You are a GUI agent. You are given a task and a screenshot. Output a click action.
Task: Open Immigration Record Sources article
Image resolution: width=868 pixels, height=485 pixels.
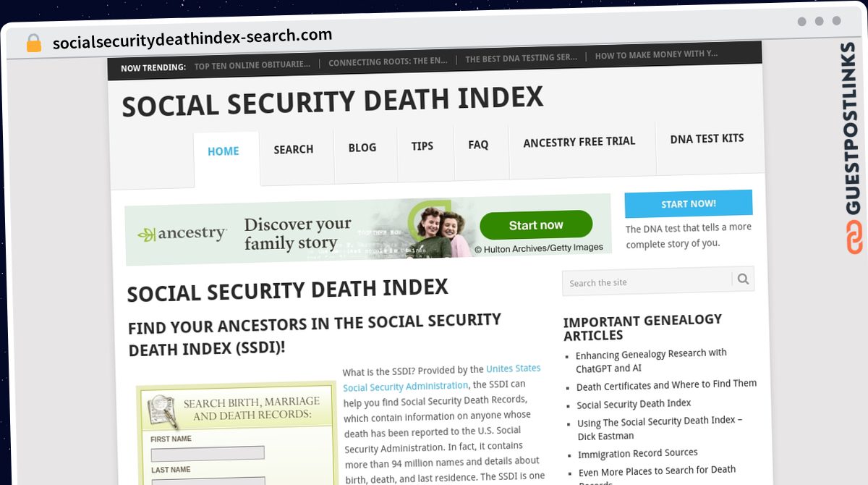pos(638,454)
